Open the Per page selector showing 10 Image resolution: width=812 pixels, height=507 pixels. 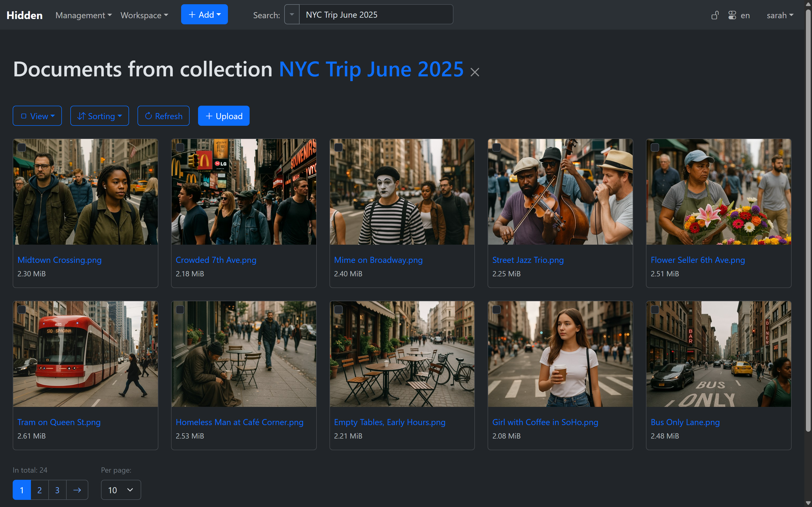(x=121, y=490)
